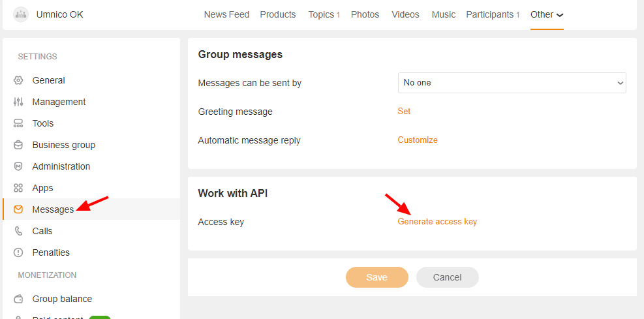
Task: Switch to the Photos tab
Action: click(365, 14)
